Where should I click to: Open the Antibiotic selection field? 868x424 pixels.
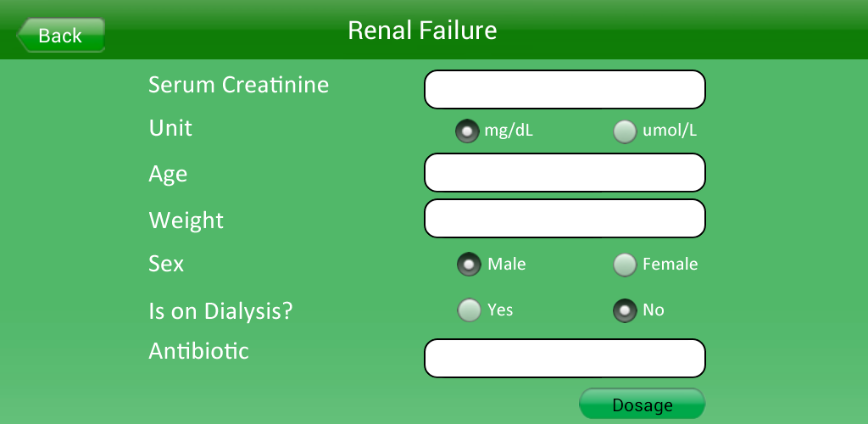click(565, 359)
